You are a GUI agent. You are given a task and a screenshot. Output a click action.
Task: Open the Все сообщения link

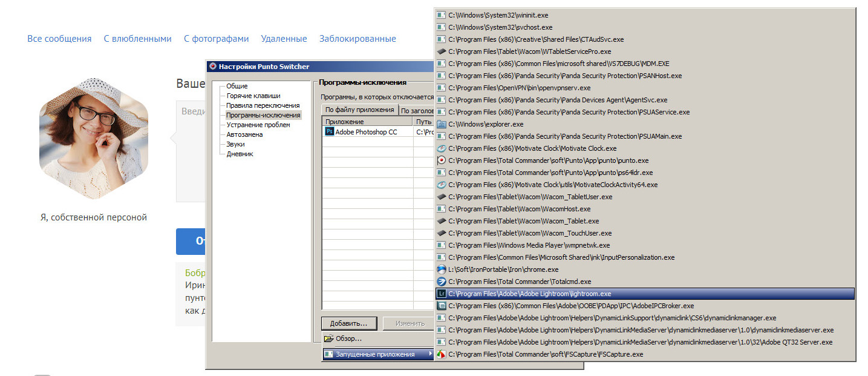[x=59, y=39]
